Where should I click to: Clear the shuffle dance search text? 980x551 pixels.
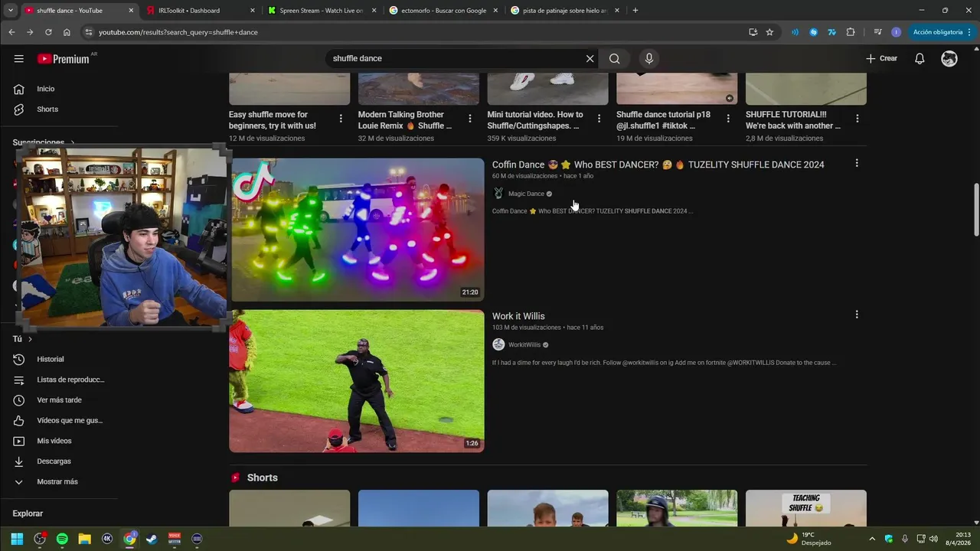590,59
